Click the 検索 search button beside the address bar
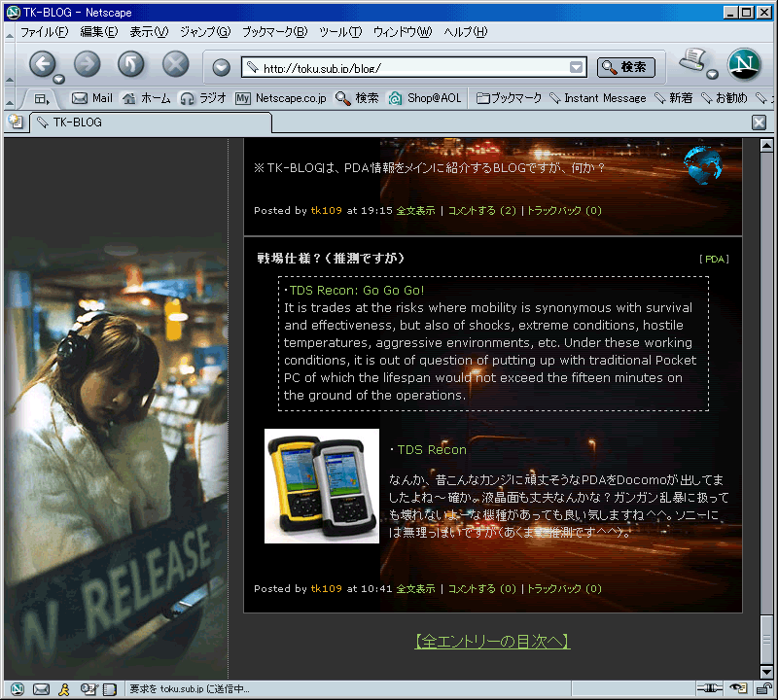This screenshot has width=778, height=700. tap(625, 67)
